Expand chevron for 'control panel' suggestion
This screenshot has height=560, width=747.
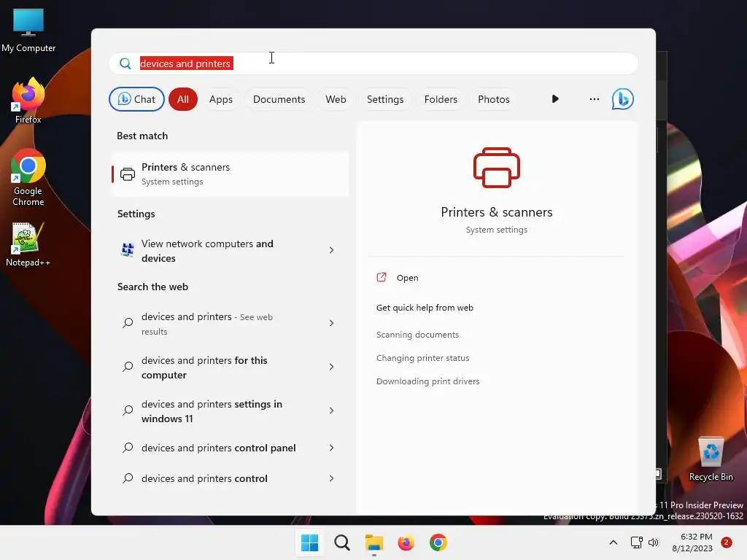(332, 448)
